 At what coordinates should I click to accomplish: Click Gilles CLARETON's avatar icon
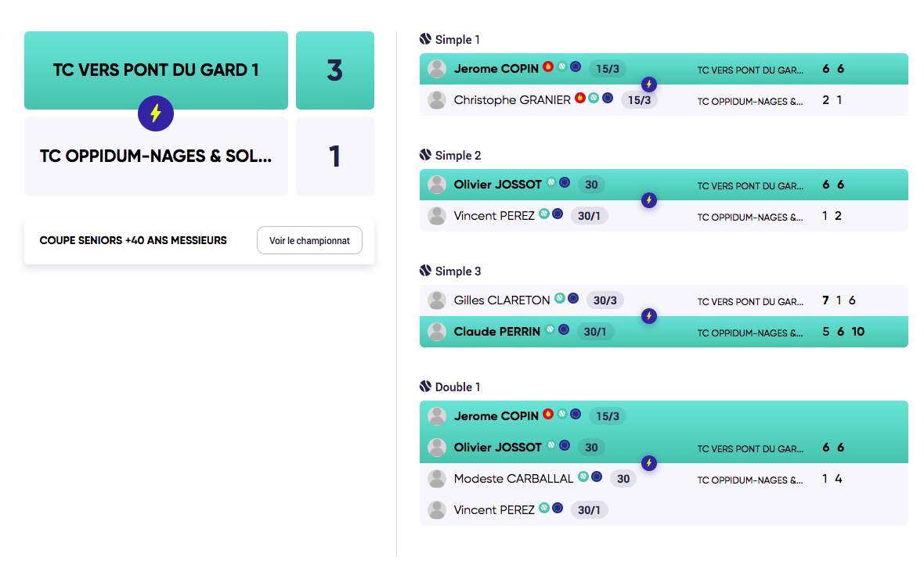(x=437, y=300)
